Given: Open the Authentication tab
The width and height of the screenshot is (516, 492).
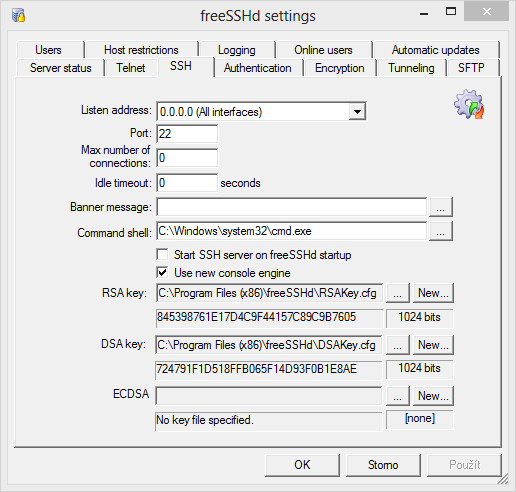Looking at the screenshot, I should click(258, 68).
